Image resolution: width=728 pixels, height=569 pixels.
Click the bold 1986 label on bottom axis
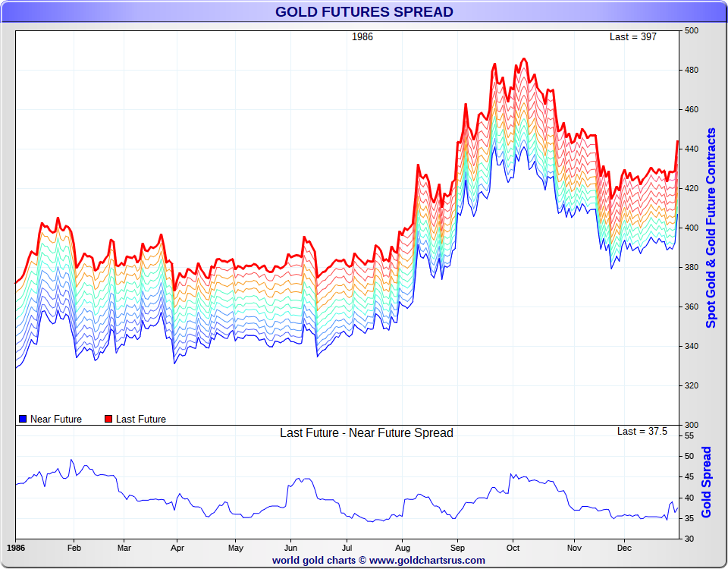point(15,547)
